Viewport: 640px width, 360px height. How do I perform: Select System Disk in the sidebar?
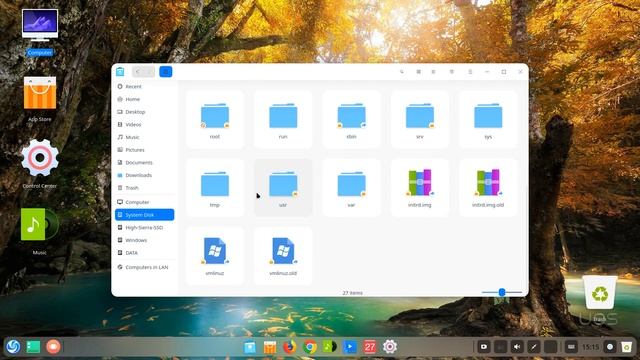pos(144,215)
